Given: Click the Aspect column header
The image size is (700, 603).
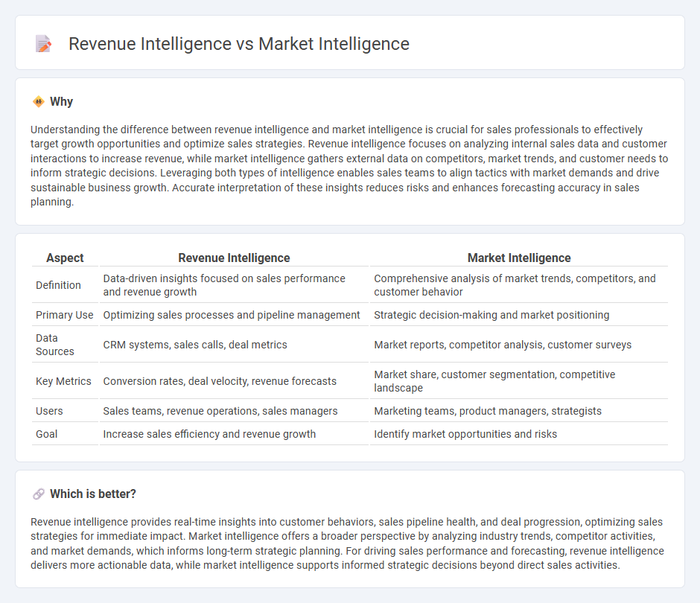Looking at the screenshot, I should 66,258.
